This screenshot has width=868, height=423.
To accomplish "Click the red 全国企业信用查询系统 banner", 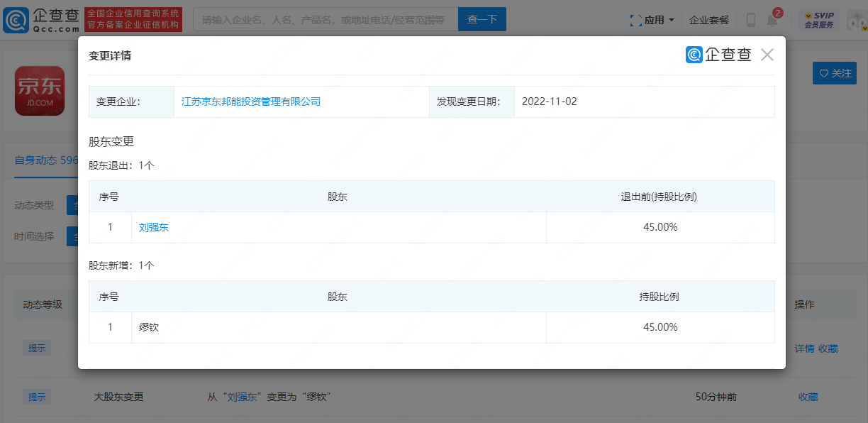I will click(x=133, y=20).
